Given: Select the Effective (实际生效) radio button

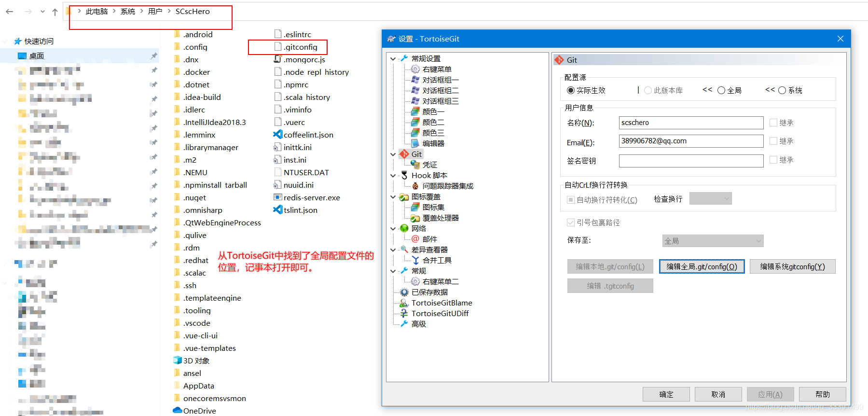Looking at the screenshot, I should (x=571, y=90).
